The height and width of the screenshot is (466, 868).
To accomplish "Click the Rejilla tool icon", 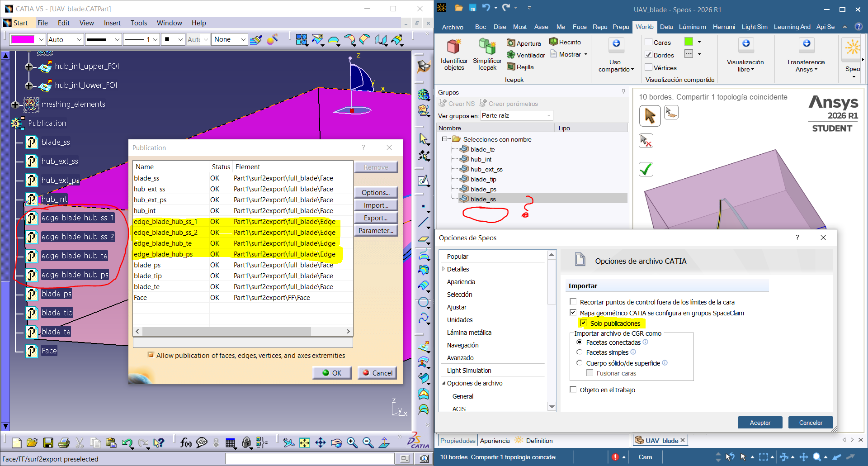I will pos(511,67).
